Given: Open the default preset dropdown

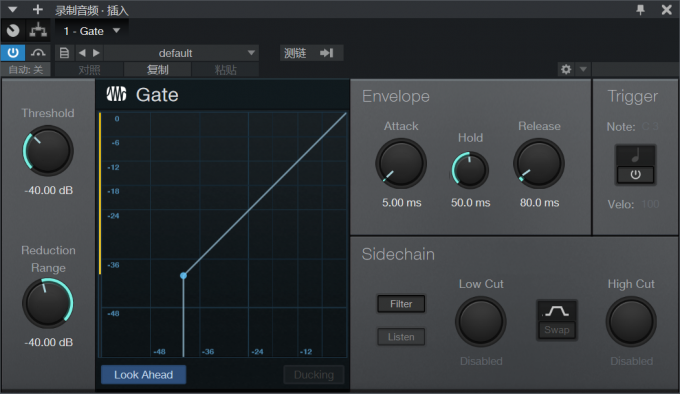Looking at the screenshot, I should [181, 53].
